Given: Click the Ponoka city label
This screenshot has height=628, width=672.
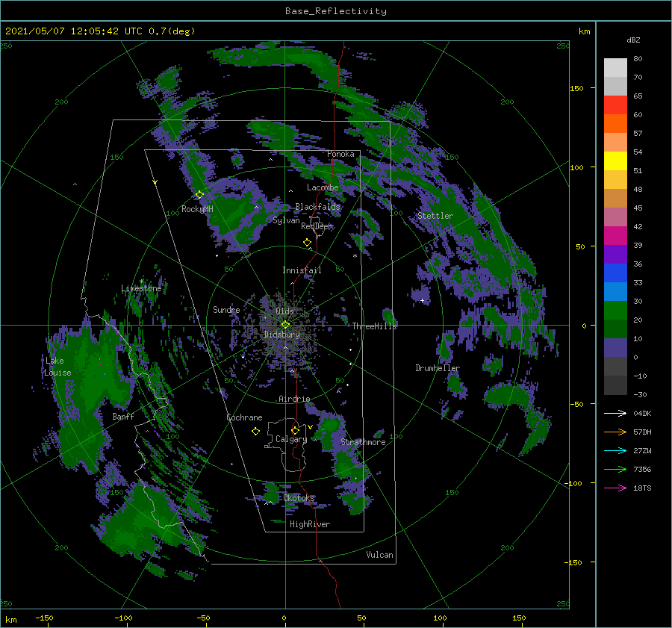Looking at the screenshot, I should 340,154.
